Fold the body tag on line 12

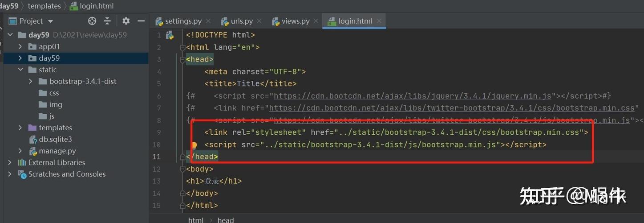182,169
